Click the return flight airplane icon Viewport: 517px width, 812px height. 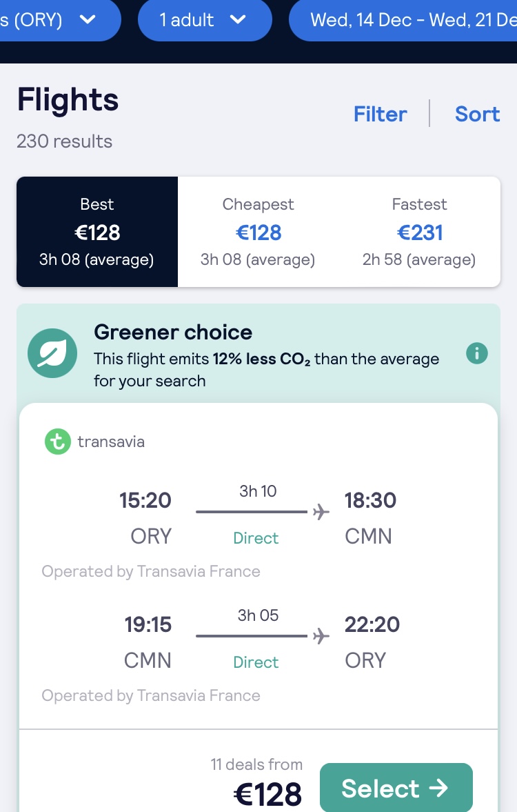(321, 636)
